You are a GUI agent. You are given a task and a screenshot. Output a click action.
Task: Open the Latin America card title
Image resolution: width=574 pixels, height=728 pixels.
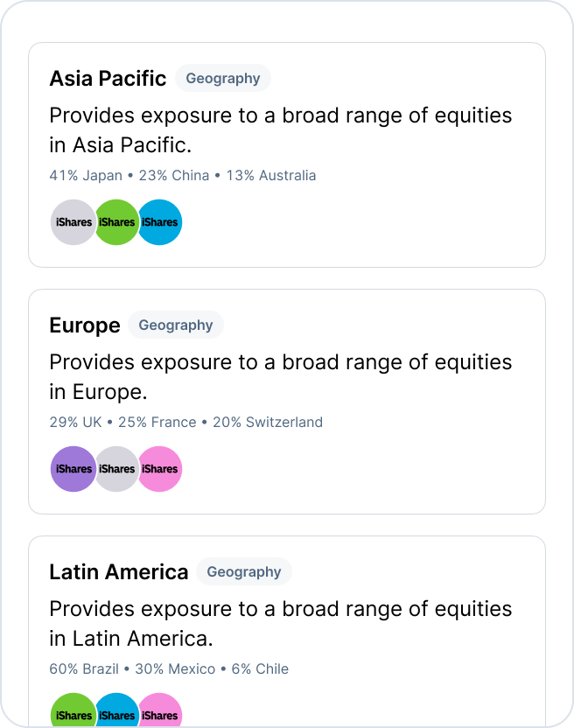[119, 572]
